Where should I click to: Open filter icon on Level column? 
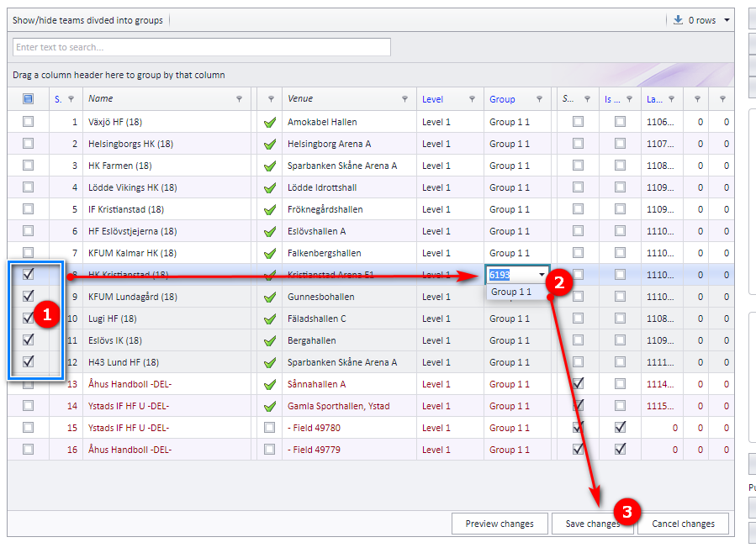[472, 99]
